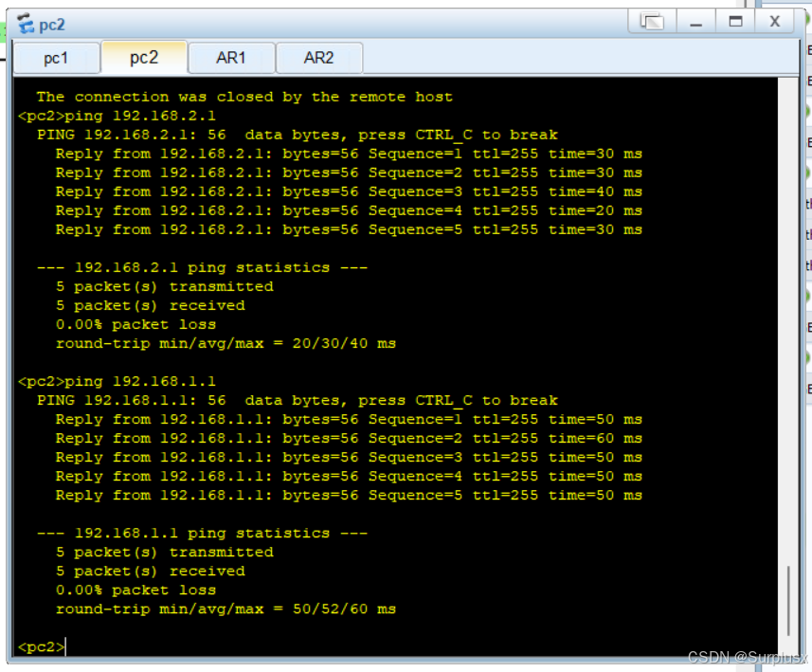
Task: Click '--- 192.168.2.1 ping statistics ---' line
Action: point(202,268)
